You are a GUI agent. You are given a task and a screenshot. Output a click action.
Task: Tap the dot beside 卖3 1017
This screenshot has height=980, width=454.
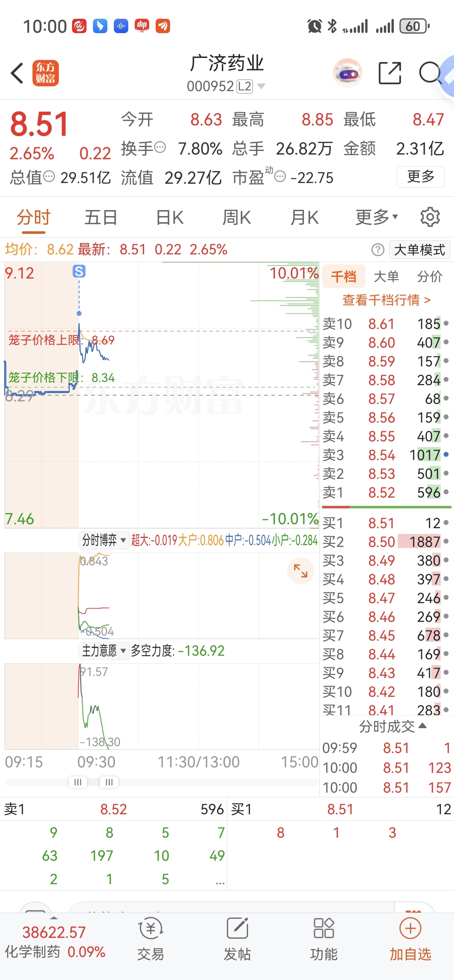(x=446, y=454)
